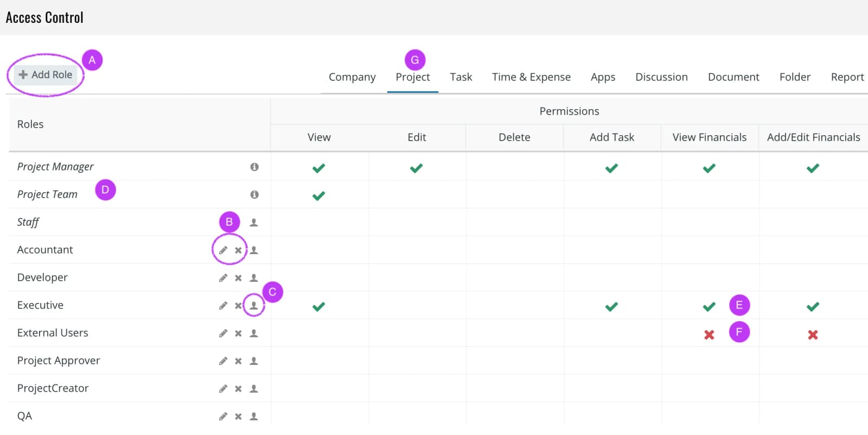Click the edit pencil icon for Accountant role

[x=223, y=250]
